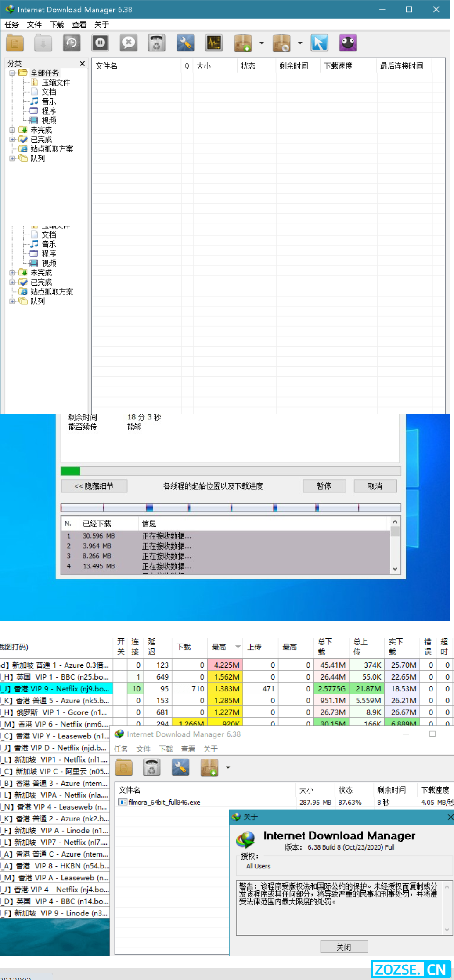Open the Start Queue dropdown arrow in filmora window

tap(227, 767)
